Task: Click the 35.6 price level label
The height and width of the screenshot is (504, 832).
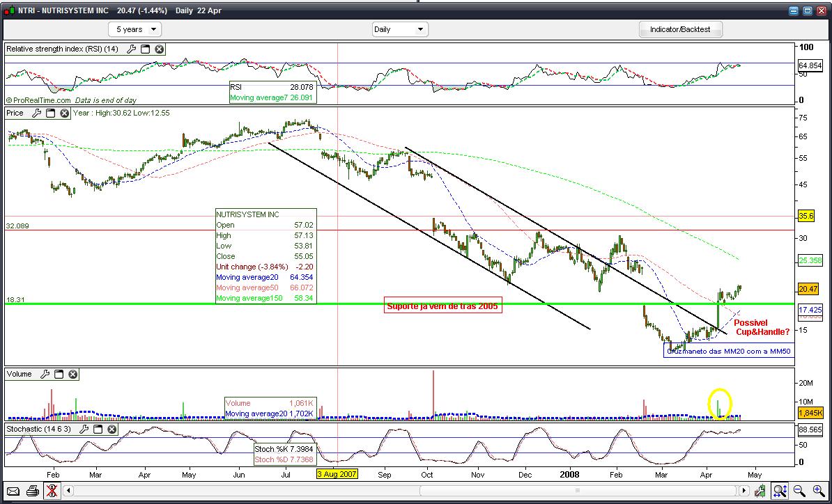Action: (806, 216)
